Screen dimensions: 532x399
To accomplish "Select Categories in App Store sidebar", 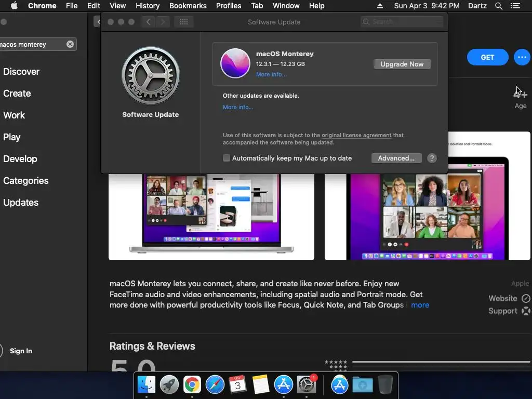I will coord(26,180).
